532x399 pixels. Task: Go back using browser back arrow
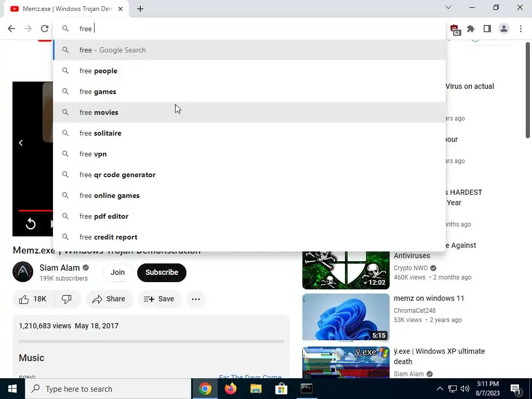pos(11,29)
